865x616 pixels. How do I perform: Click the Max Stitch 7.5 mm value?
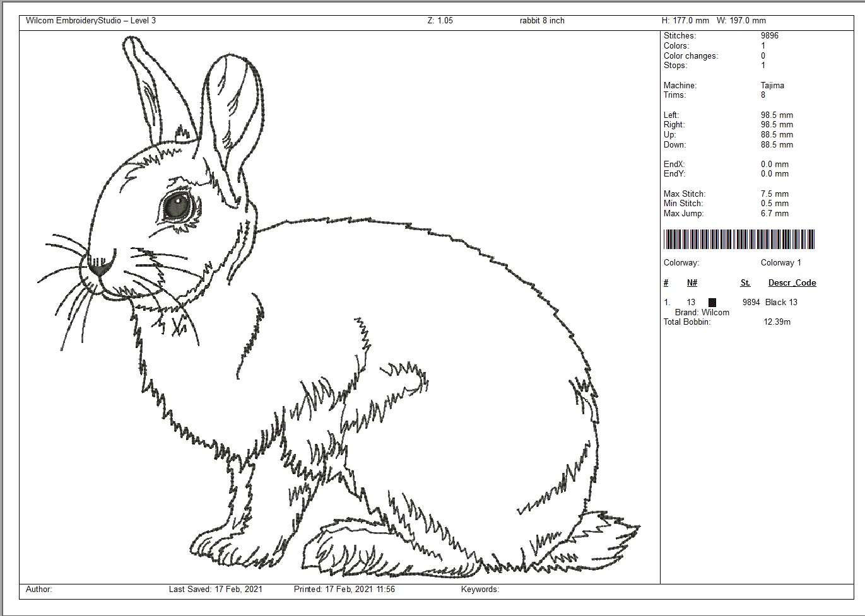point(774,194)
